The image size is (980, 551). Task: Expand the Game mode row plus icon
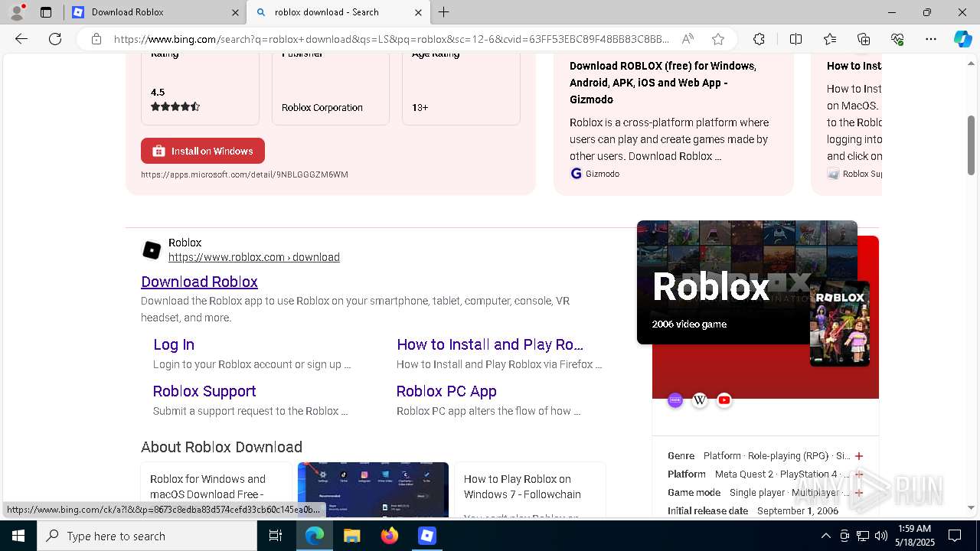(x=859, y=493)
